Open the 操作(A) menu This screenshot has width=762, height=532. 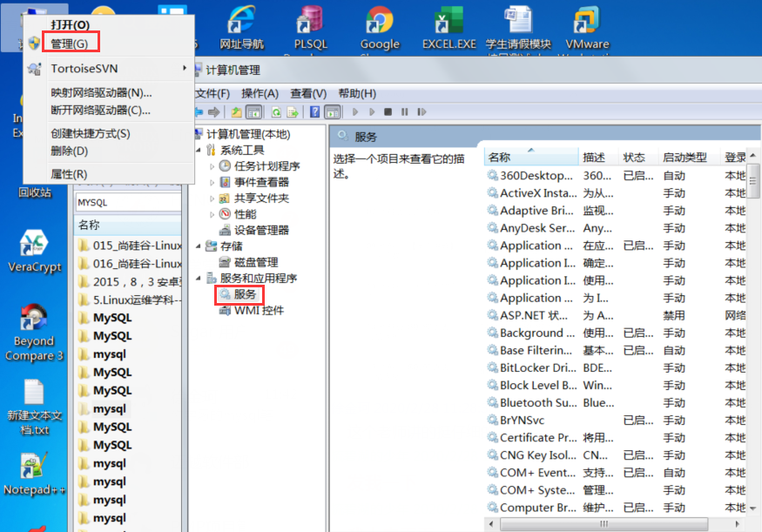pos(260,93)
